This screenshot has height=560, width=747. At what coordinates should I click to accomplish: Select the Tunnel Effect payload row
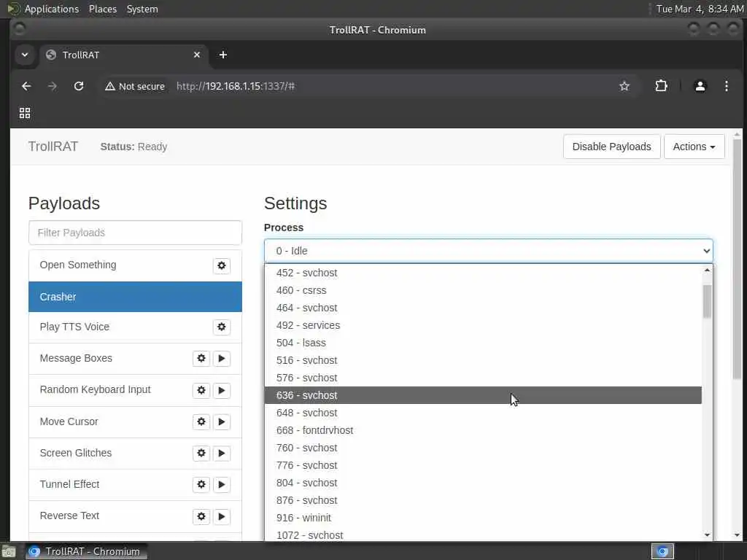(135, 485)
